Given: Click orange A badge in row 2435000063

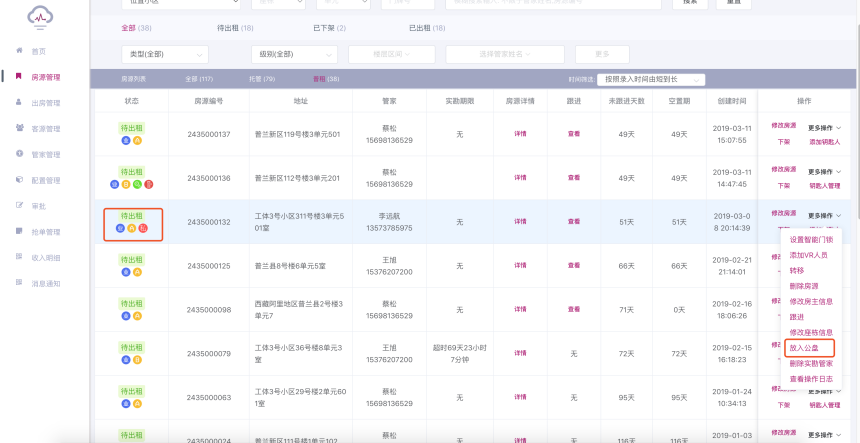Looking at the screenshot, I should (137, 404).
